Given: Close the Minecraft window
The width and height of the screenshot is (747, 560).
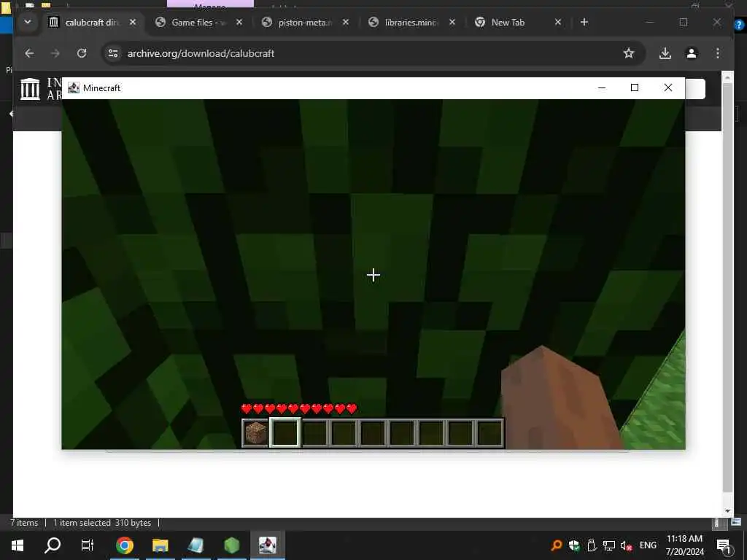Looking at the screenshot, I should tap(668, 87).
